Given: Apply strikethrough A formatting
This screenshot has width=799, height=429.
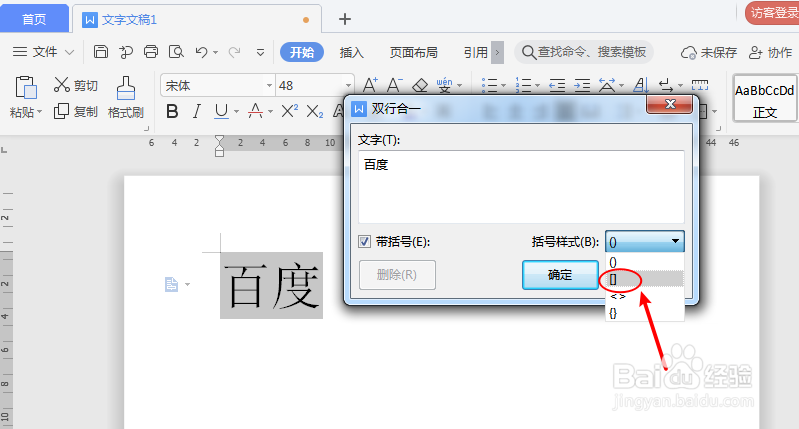Looking at the screenshot, I should (x=255, y=111).
